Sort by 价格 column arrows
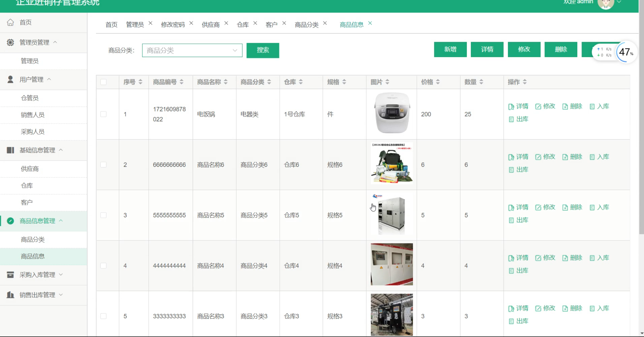The width and height of the screenshot is (644, 337). [438, 82]
